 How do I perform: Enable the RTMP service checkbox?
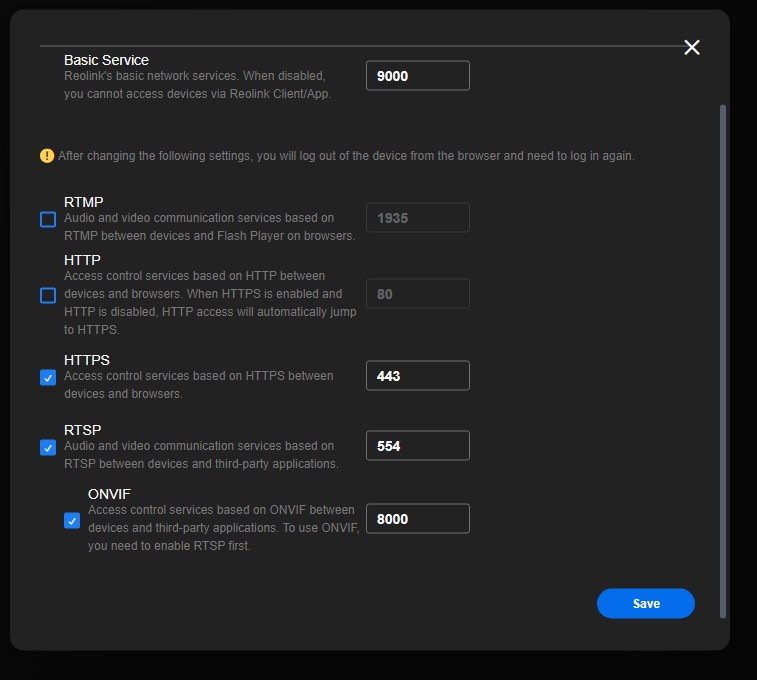click(x=48, y=219)
